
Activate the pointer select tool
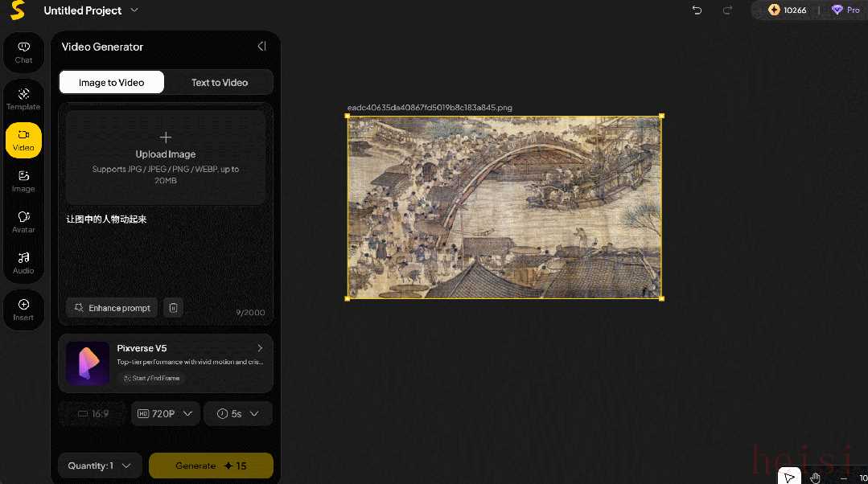[790, 478]
